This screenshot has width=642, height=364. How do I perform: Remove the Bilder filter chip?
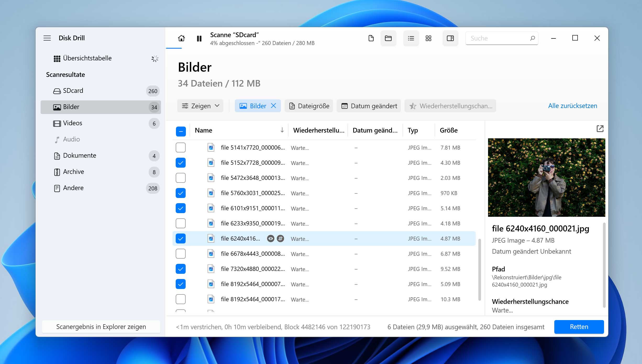274,106
